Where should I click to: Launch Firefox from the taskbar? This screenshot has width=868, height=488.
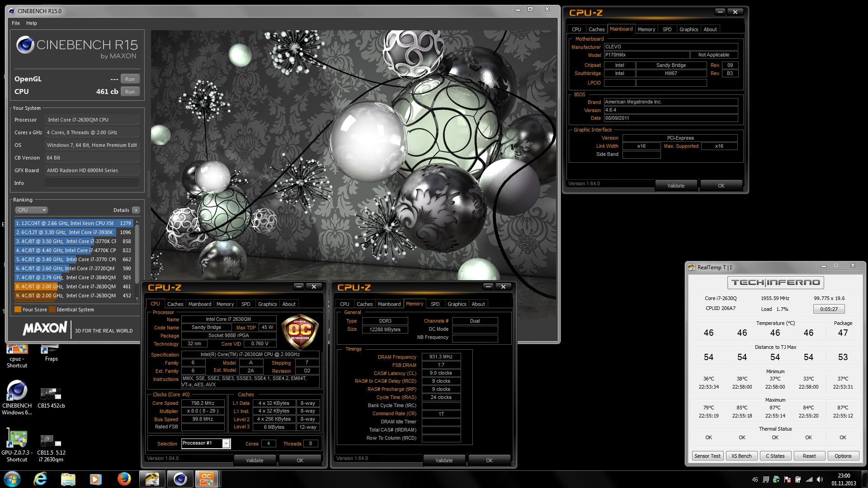(x=123, y=479)
